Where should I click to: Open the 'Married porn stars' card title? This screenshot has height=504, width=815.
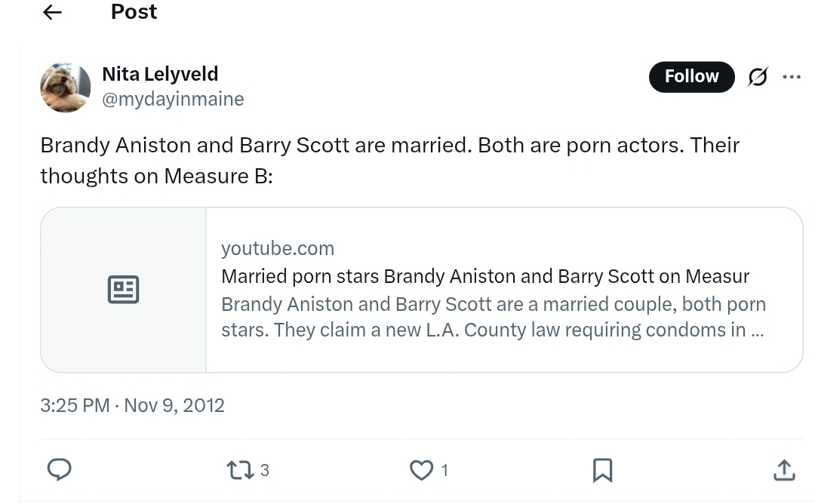point(484,276)
